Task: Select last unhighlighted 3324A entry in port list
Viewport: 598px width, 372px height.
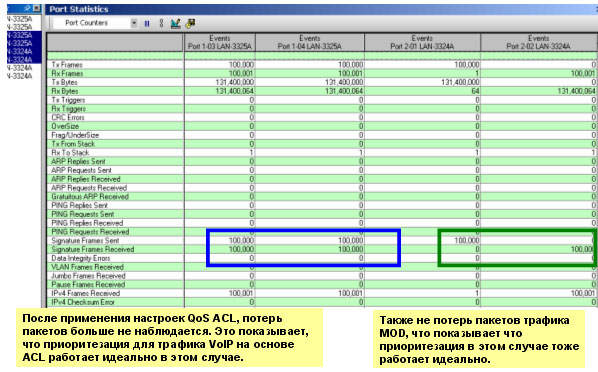Action: [20, 76]
